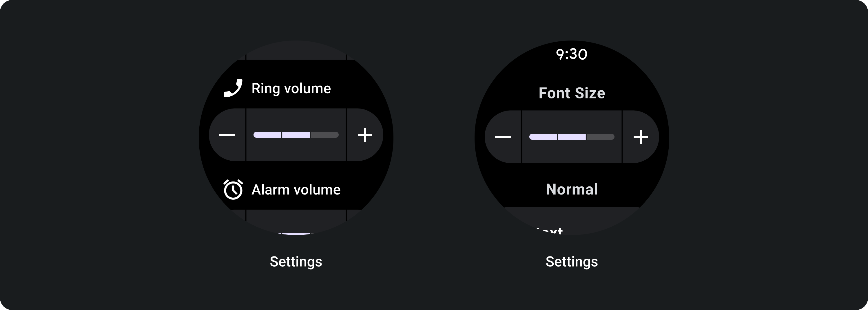Select the Alarm volume label
The width and height of the screenshot is (868, 310).
point(296,190)
